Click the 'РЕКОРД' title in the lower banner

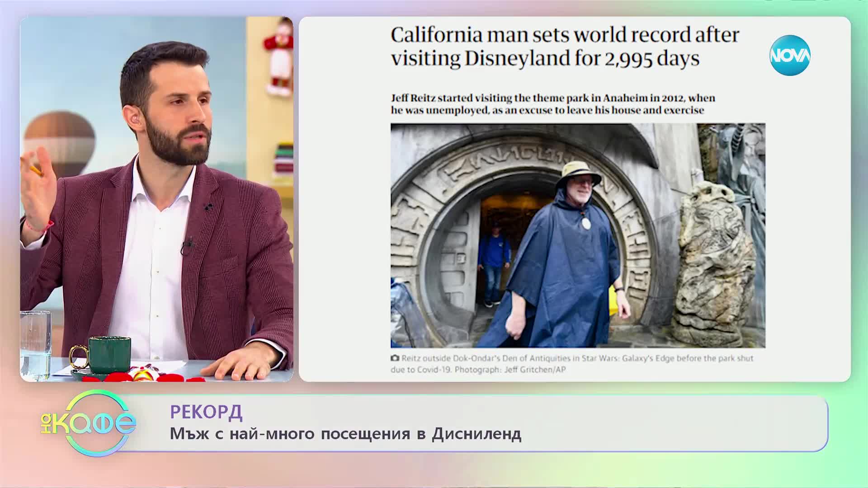(206, 412)
